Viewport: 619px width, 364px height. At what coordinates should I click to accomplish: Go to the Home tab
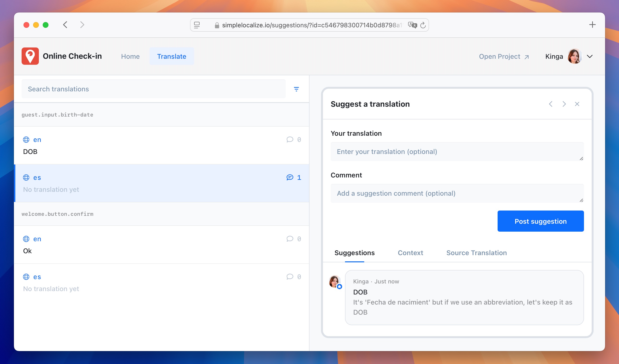[130, 56]
